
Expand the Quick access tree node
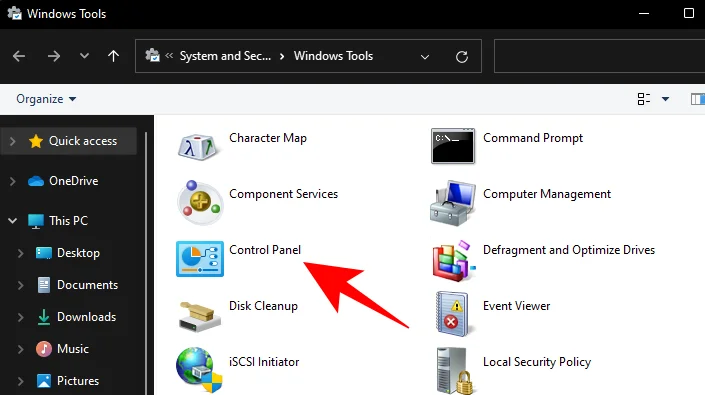13,141
